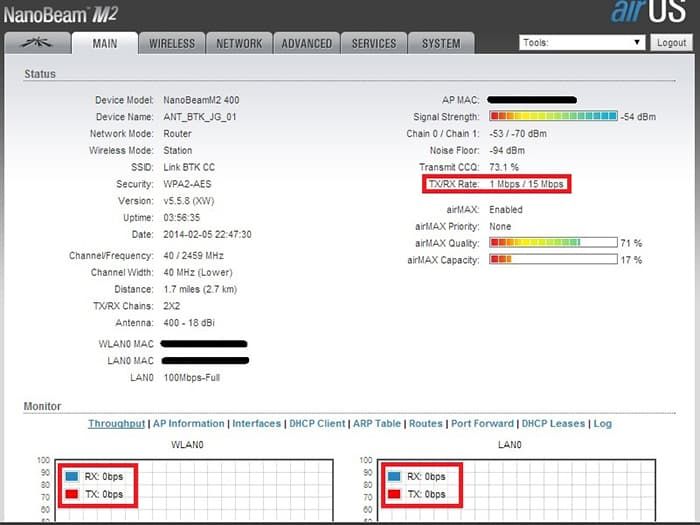Select airMAX Priority value None
The width and height of the screenshot is (700, 525).
(x=500, y=226)
